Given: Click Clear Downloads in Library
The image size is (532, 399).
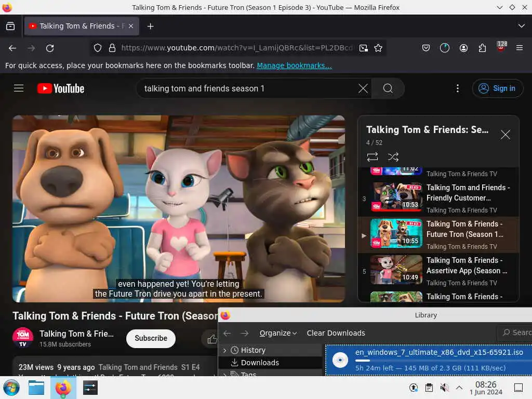Looking at the screenshot, I should 336,333.
